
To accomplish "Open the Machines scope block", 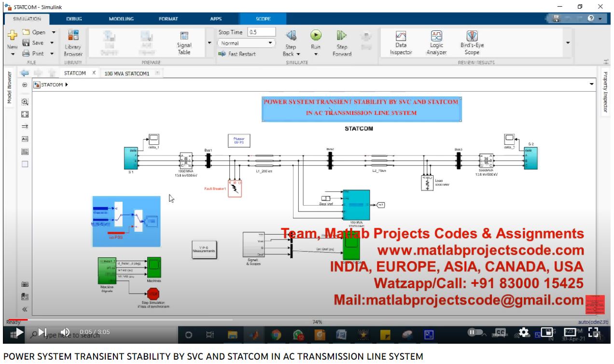I will click(154, 267).
